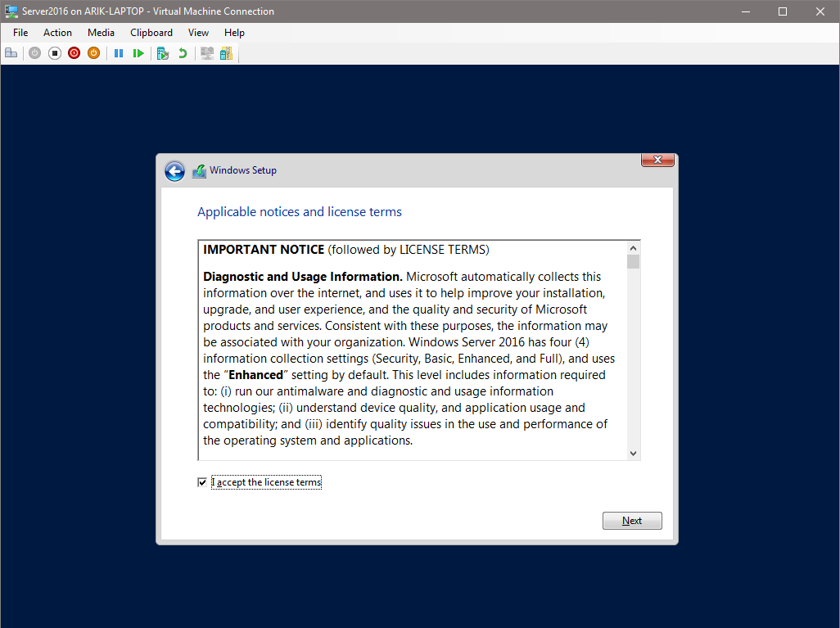Click the Enhanced Session toolbar icon
840x628 pixels.
pyautogui.click(x=207, y=53)
